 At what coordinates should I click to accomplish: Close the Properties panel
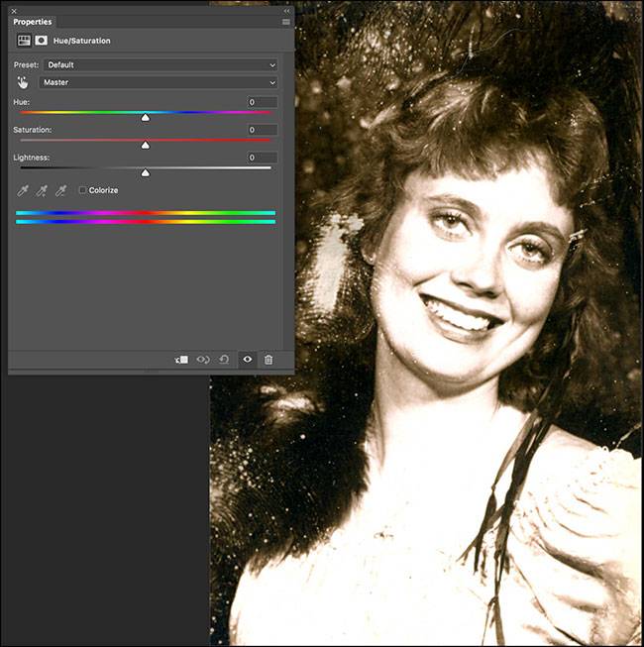point(14,11)
